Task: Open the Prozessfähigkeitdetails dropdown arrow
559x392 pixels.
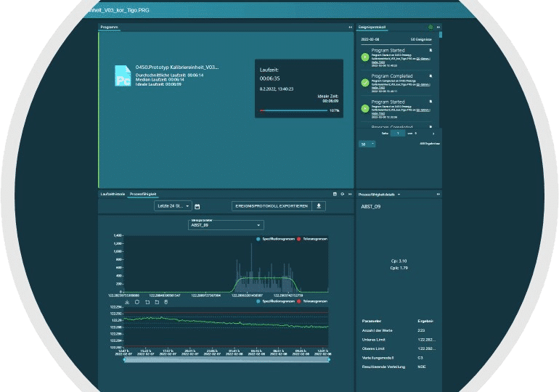Action: pyautogui.click(x=399, y=195)
